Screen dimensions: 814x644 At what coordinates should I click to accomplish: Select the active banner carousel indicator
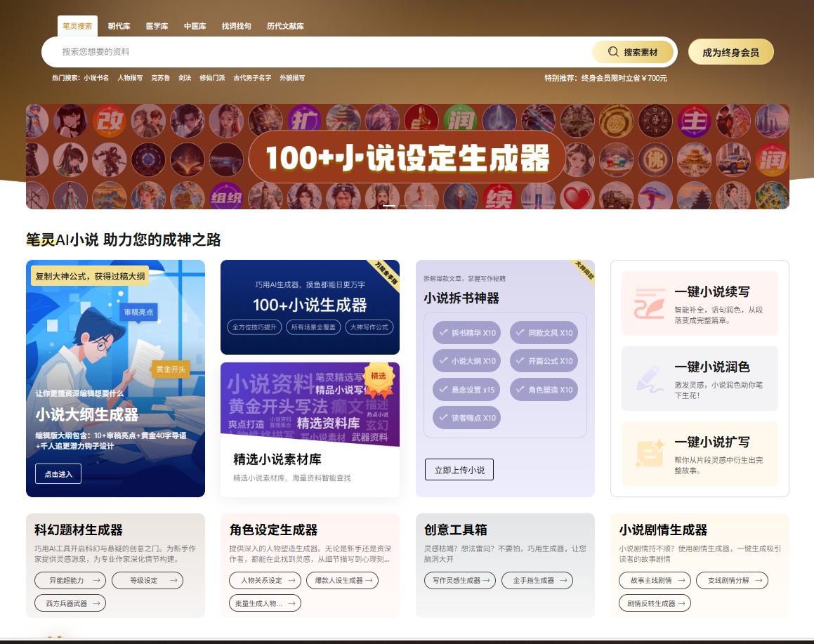click(x=389, y=206)
